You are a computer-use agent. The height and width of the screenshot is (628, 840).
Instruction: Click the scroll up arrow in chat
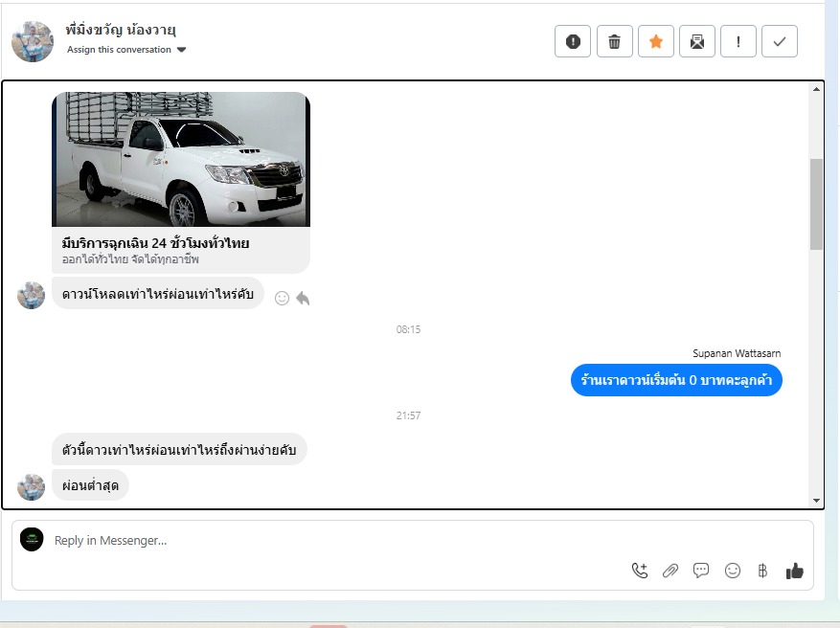click(x=816, y=89)
